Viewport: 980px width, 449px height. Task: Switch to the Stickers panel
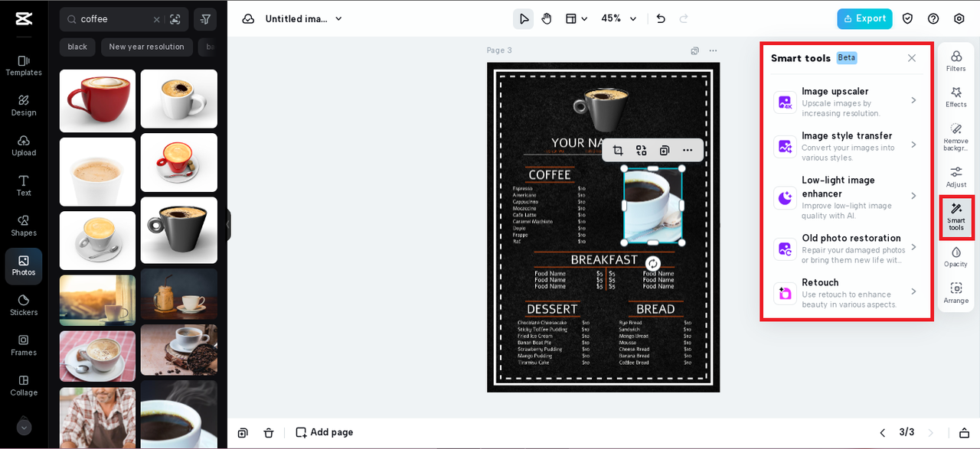(23, 304)
